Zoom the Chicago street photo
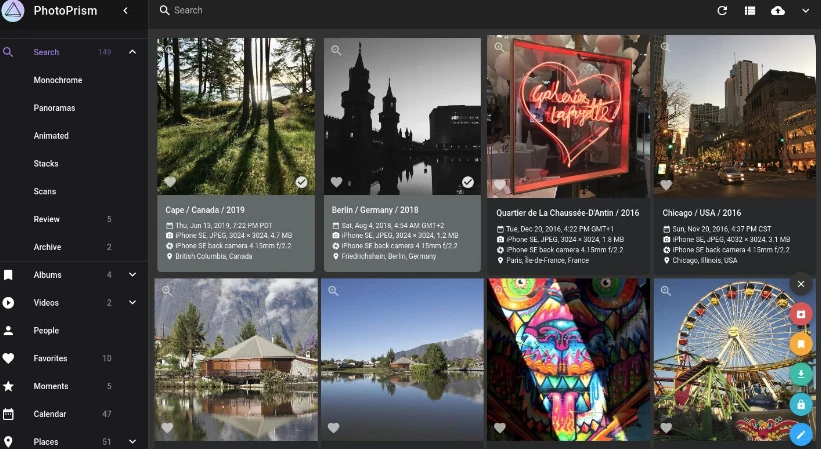Viewport: 821px width, 449px height. pyautogui.click(x=665, y=47)
